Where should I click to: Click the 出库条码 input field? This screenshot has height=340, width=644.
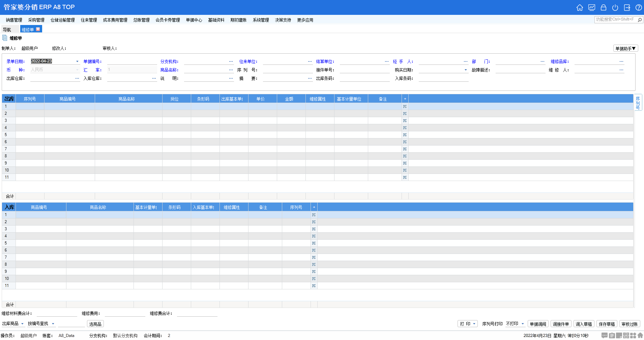tap(364, 78)
